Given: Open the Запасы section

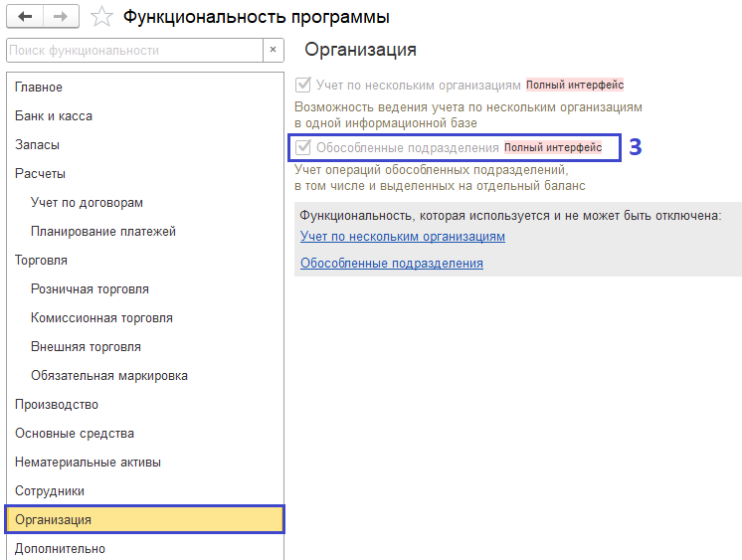Looking at the screenshot, I should (x=37, y=145).
